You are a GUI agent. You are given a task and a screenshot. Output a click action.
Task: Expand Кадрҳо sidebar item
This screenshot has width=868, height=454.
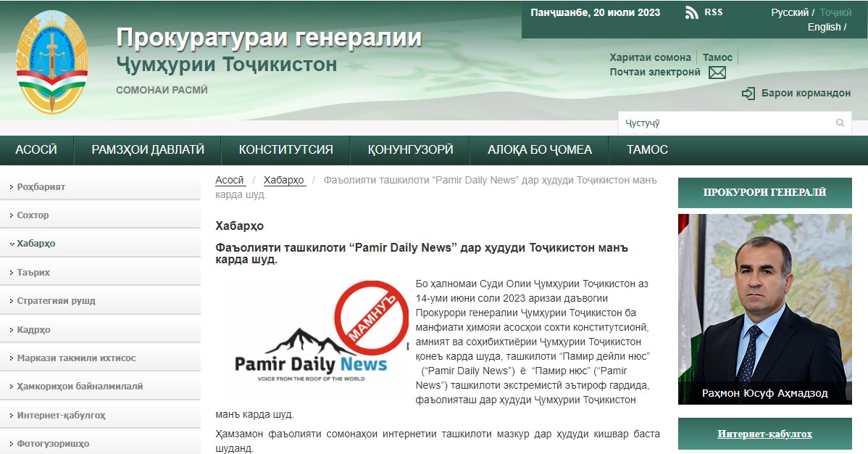[100, 329]
